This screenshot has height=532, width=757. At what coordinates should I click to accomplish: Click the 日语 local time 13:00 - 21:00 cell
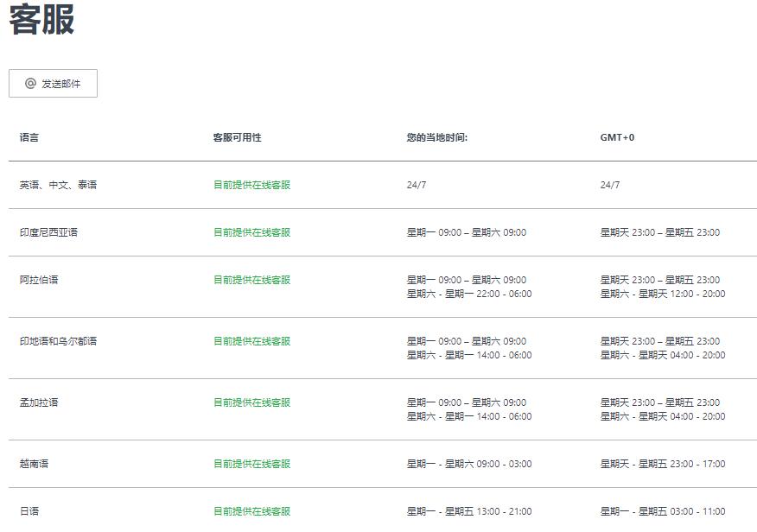pyautogui.click(x=468, y=511)
